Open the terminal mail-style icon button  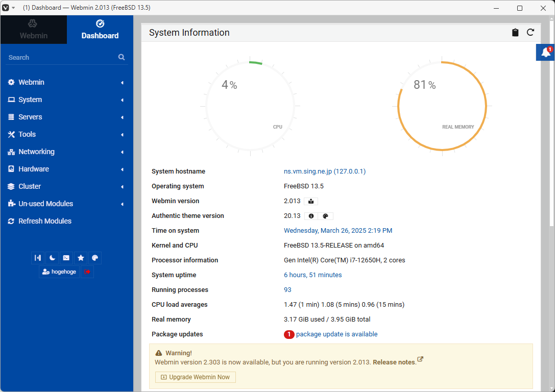pos(66,258)
